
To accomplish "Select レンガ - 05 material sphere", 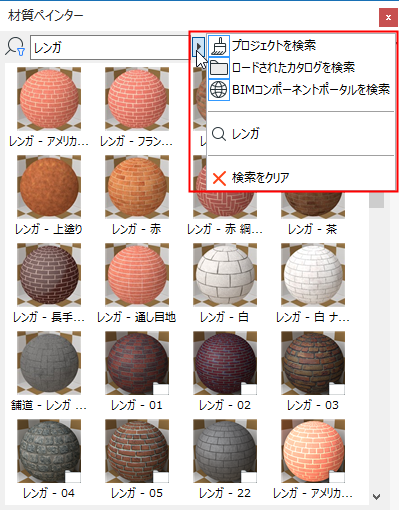I will click(x=137, y=451).
